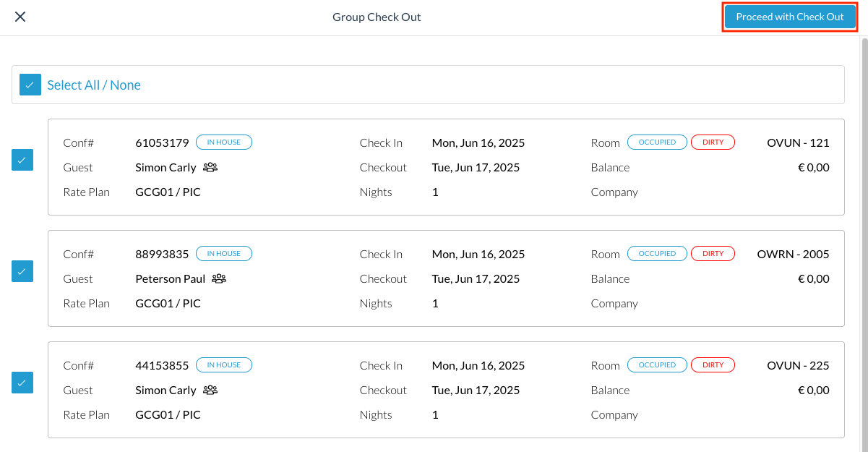
Task: Click the group icon beside Simon Carly in reservation 61053179
Action: (x=209, y=167)
